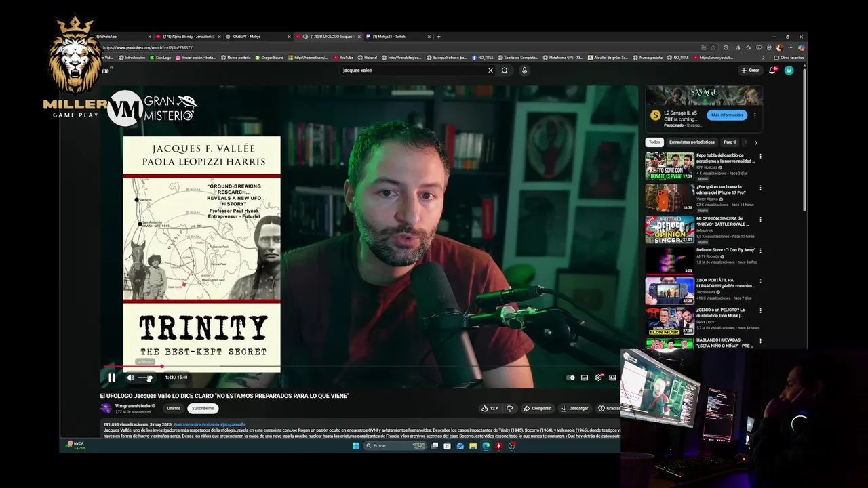This screenshot has width=868, height=488.
Task: Switch to the Alpha Blondy - Jerusalem tab
Action: [x=188, y=37]
